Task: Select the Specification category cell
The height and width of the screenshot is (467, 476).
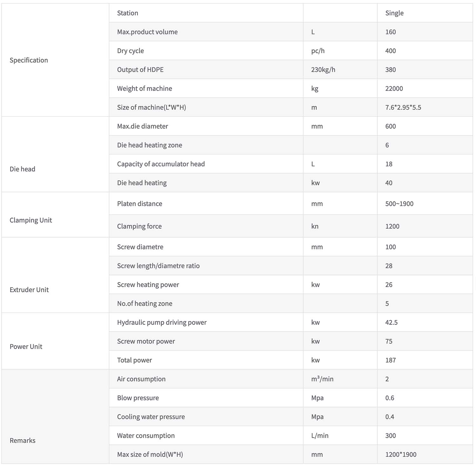Action: pos(55,60)
